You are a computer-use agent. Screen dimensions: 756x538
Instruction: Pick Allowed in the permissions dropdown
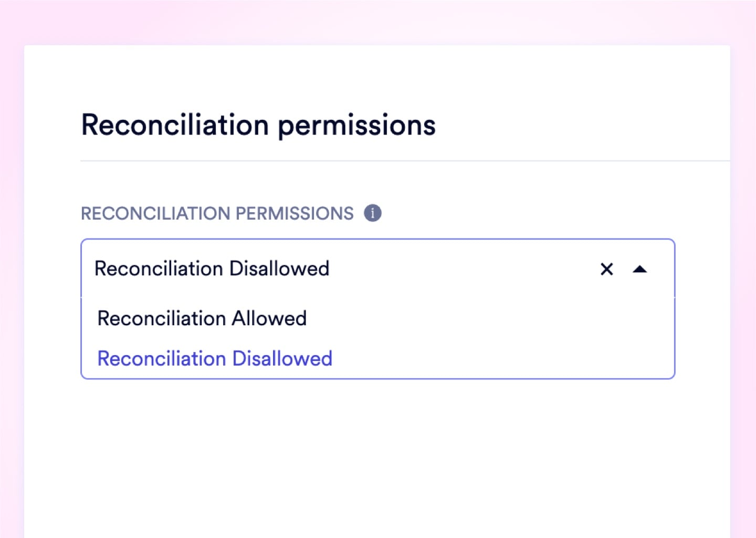point(202,318)
